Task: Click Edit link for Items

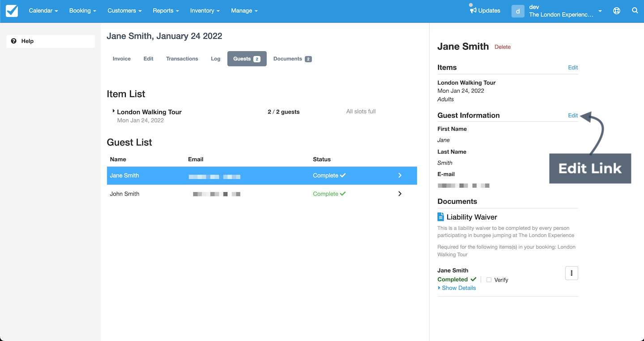Action: coord(573,68)
